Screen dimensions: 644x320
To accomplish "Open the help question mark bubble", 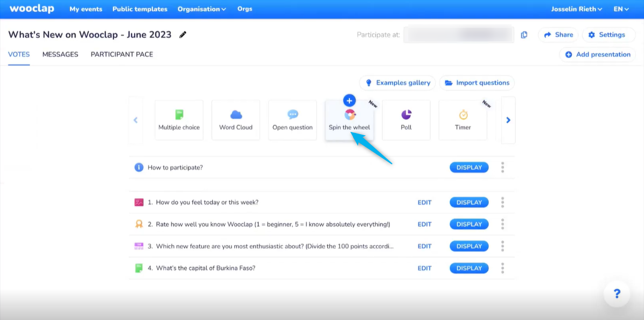I will point(617,294).
